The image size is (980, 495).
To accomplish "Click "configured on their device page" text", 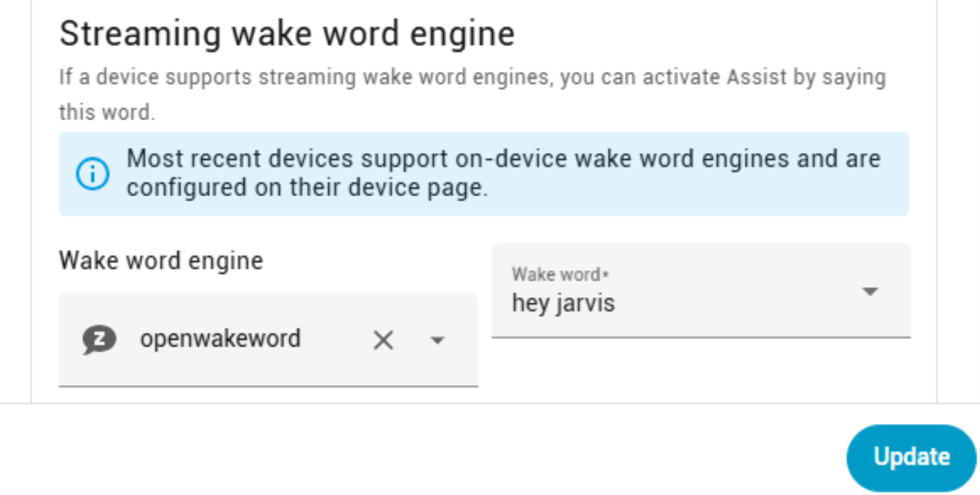I will [x=306, y=188].
